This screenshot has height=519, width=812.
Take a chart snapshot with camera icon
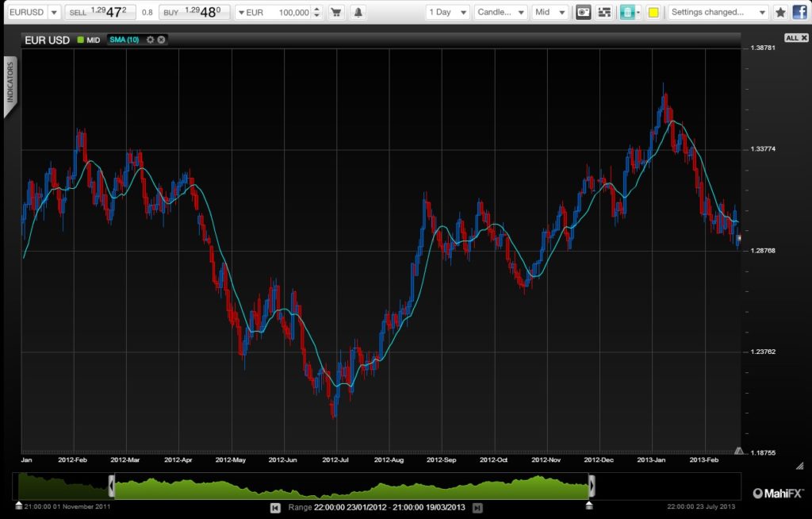[x=583, y=13]
